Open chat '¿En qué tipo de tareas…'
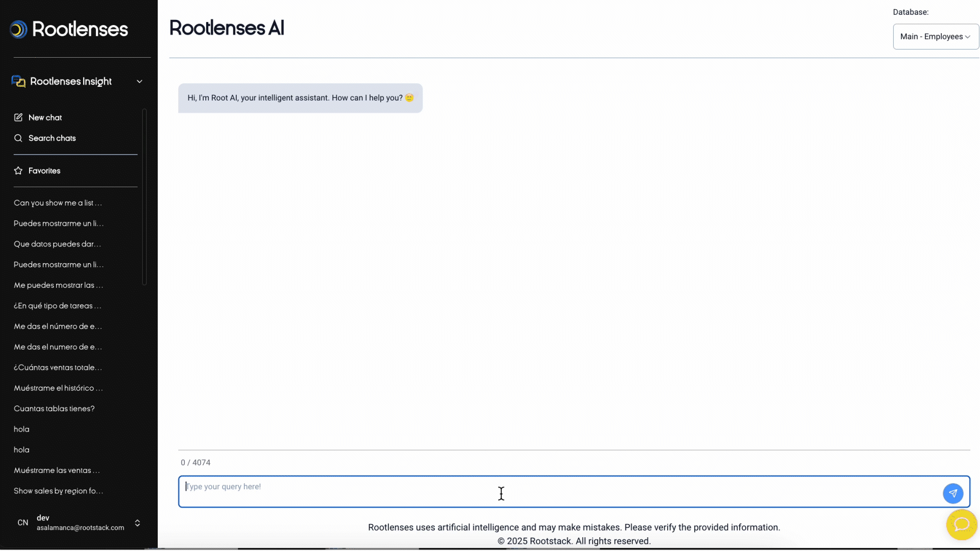Viewport: 980px width, 551px height. click(57, 306)
